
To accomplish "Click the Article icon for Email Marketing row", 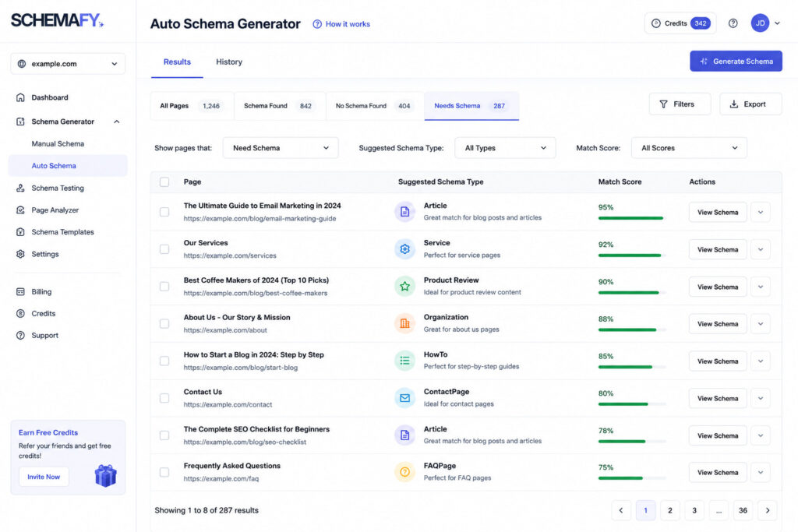I will click(x=404, y=212).
